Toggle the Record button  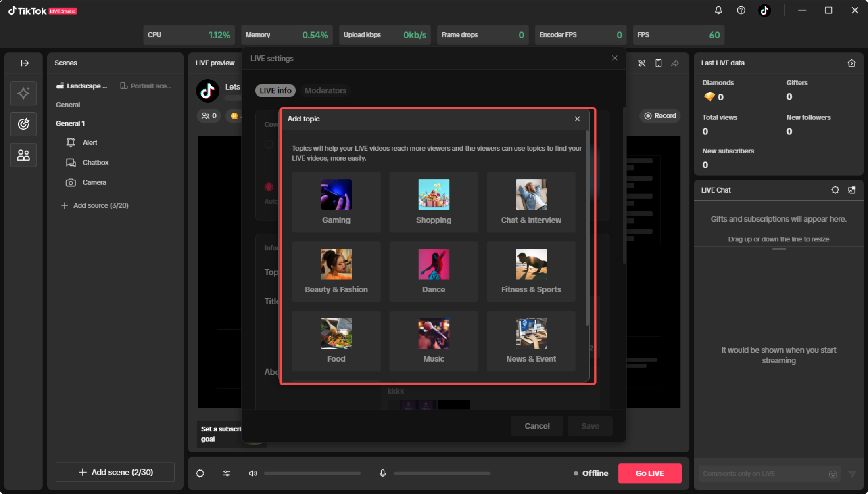660,116
